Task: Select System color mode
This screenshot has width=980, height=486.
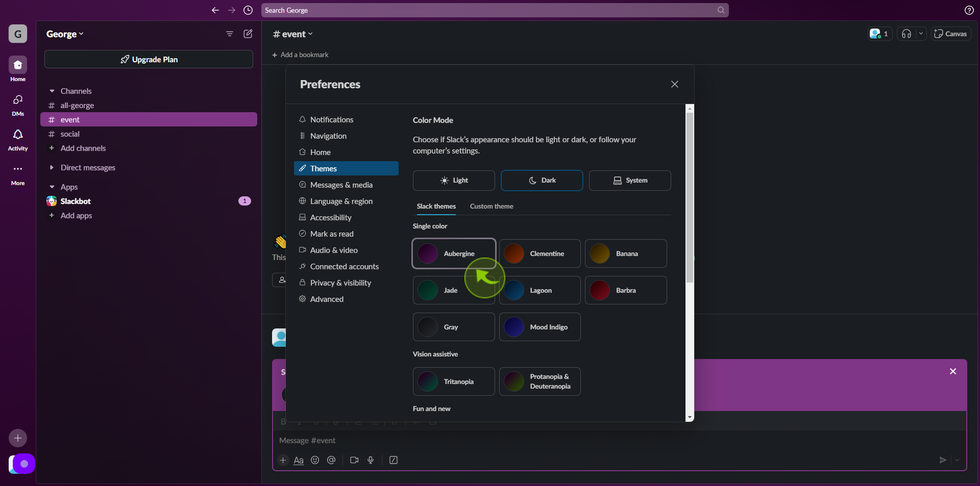Action: 630,181
